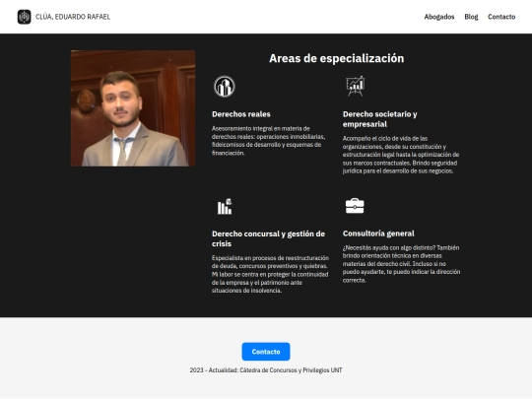Image resolution: width=532 pixels, height=399 pixels.
Task: Click the Cátedra de Concursos y Privilegios UNT line
Action: click(266, 370)
